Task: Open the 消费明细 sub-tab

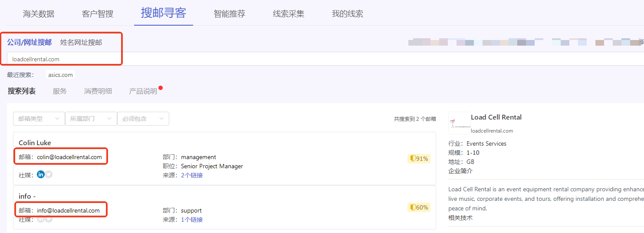Action: (x=98, y=91)
